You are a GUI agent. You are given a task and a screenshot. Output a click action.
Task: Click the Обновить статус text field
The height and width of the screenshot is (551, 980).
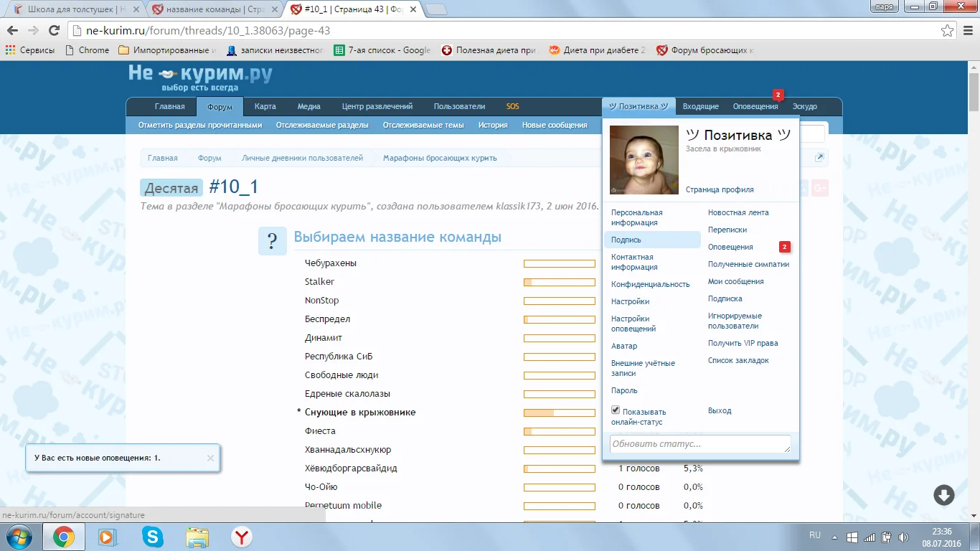699,444
